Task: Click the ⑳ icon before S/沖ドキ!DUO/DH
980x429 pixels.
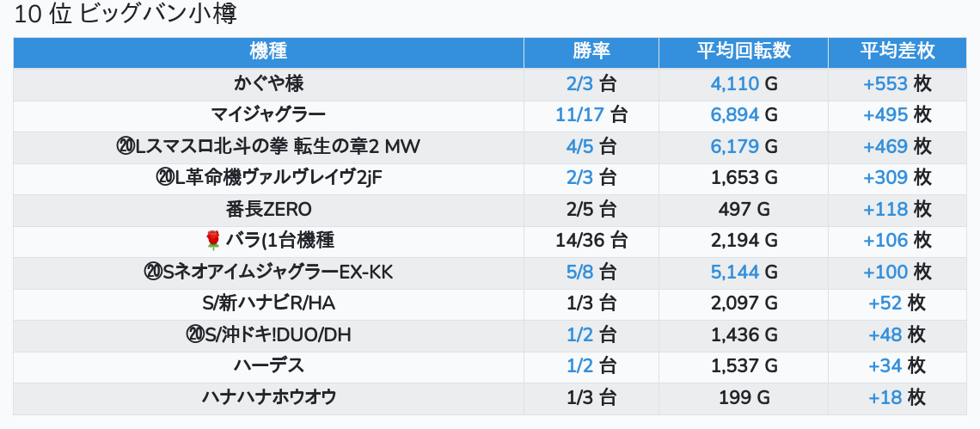Action: click(x=194, y=335)
